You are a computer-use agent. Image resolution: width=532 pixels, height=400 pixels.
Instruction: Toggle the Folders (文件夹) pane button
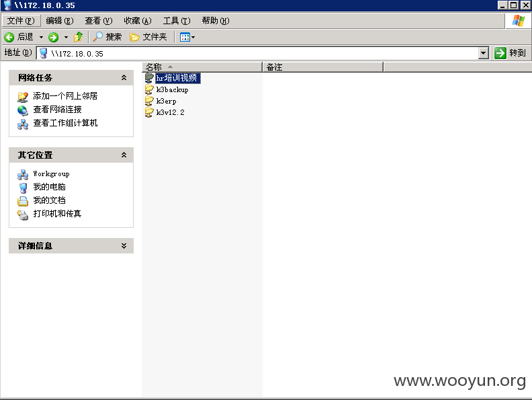click(x=148, y=37)
